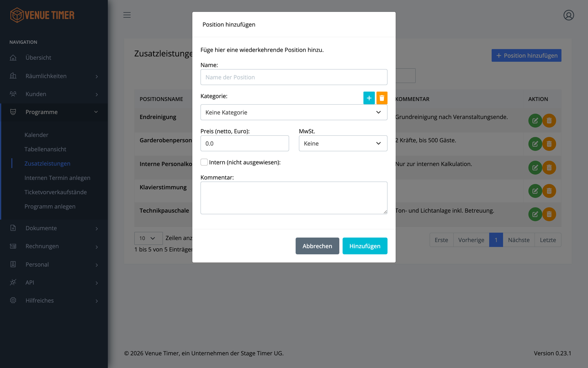The height and width of the screenshot is (368, 588).
Task: Select Tabellenansicht in the sidebar
Action: point(45,149)
